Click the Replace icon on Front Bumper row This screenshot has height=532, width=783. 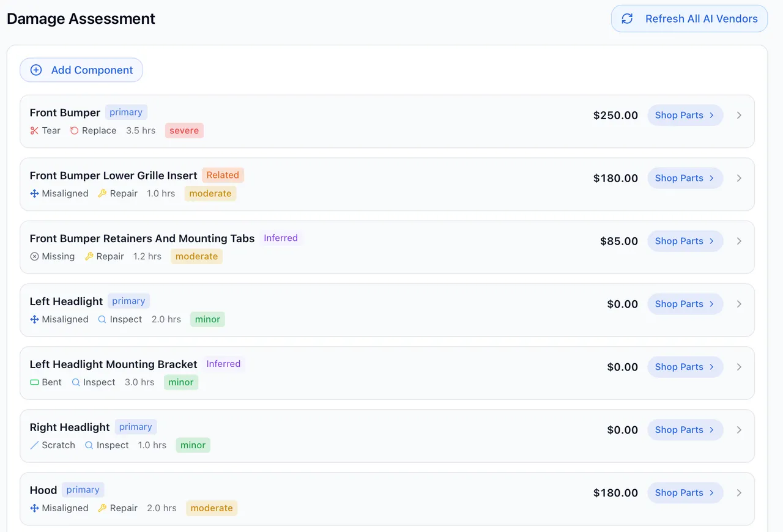(74, 131)
